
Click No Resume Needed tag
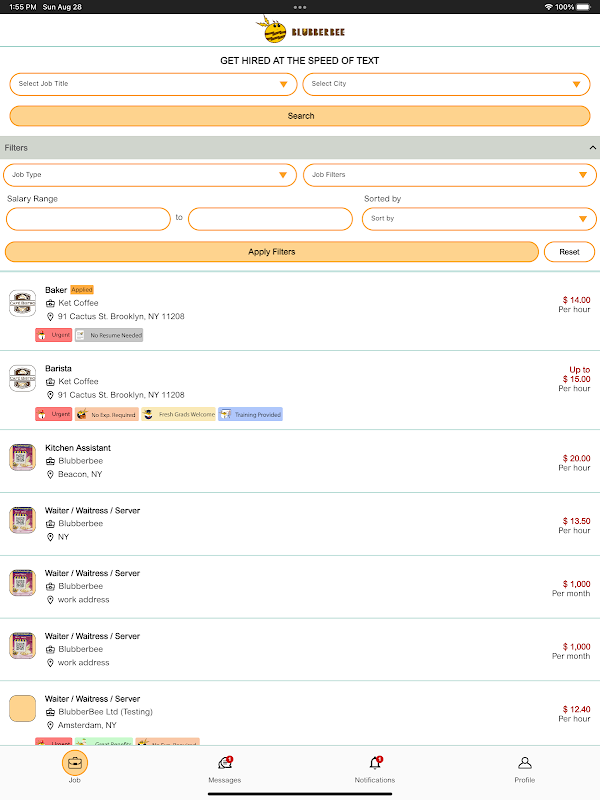[x=109, y=335]
